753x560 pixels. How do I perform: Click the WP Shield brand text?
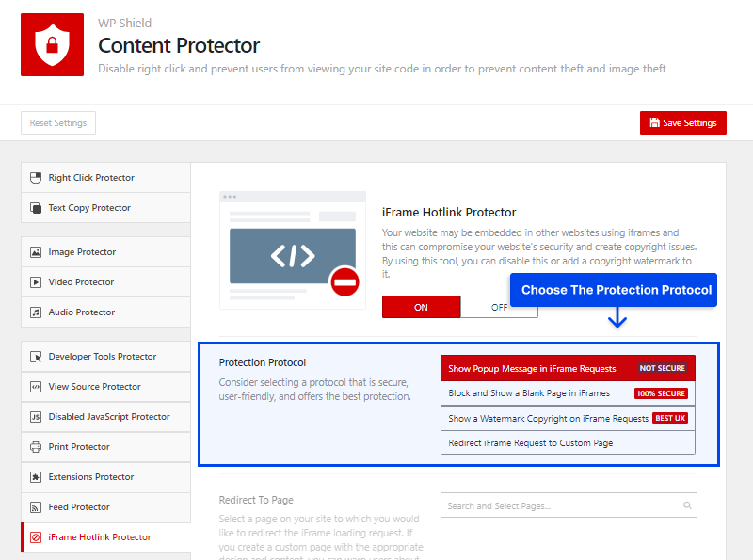point(125,23)
